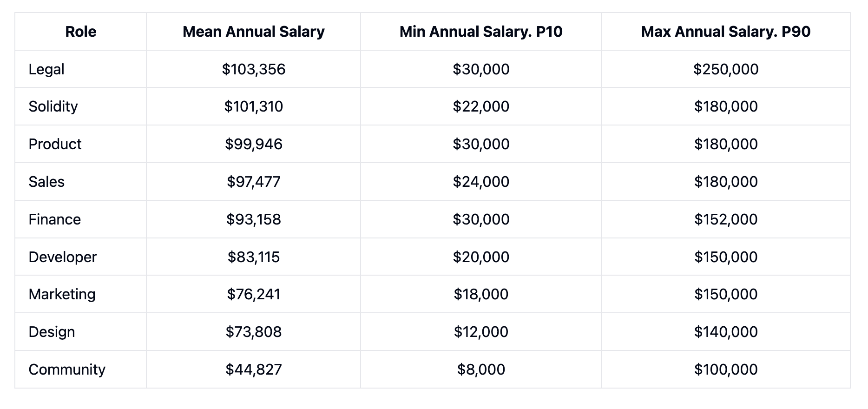This screenshot has width=868, height=409.
Task: Click the Max Annual Salary. P90 header
Action: pyautogui.click(x=726, y=32)
